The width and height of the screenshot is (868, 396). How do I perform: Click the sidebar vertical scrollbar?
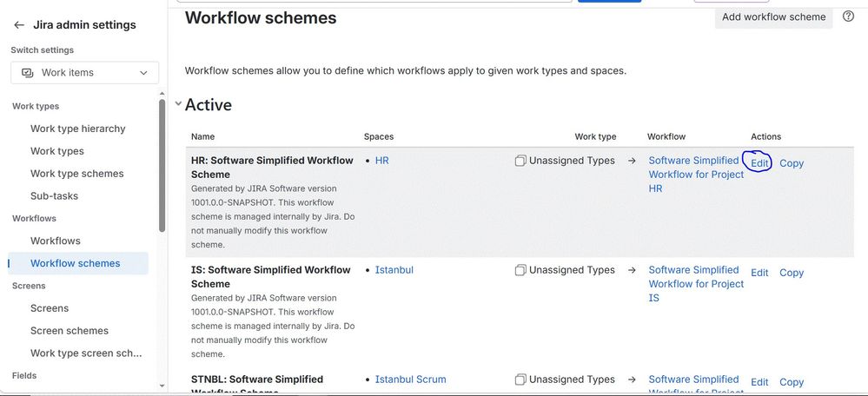[x=162, y=165]
